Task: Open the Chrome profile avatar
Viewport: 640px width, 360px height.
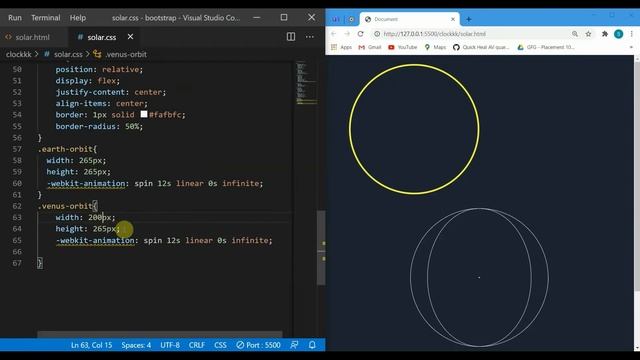Action: pos(618,34)
